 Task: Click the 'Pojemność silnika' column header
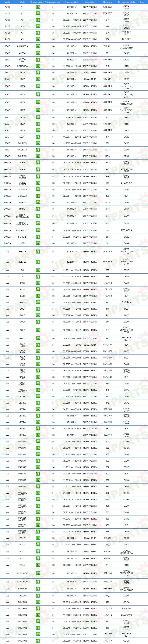click(53, 2)
